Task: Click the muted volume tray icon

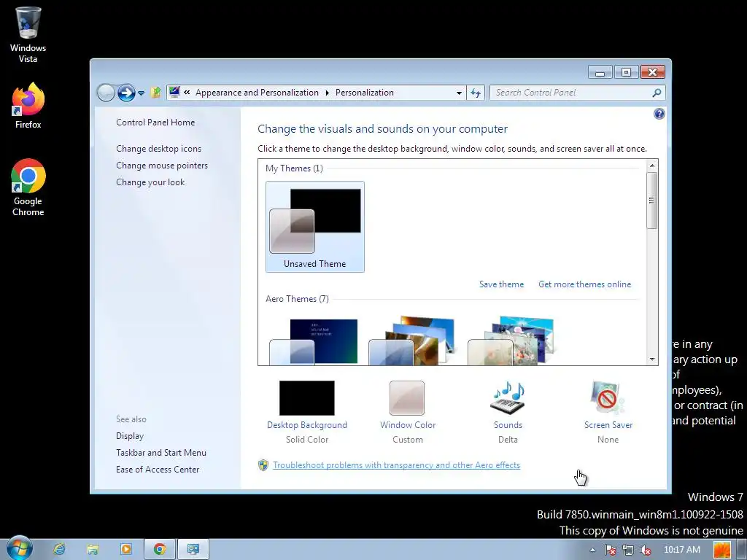Action: (x=646, y=550)
